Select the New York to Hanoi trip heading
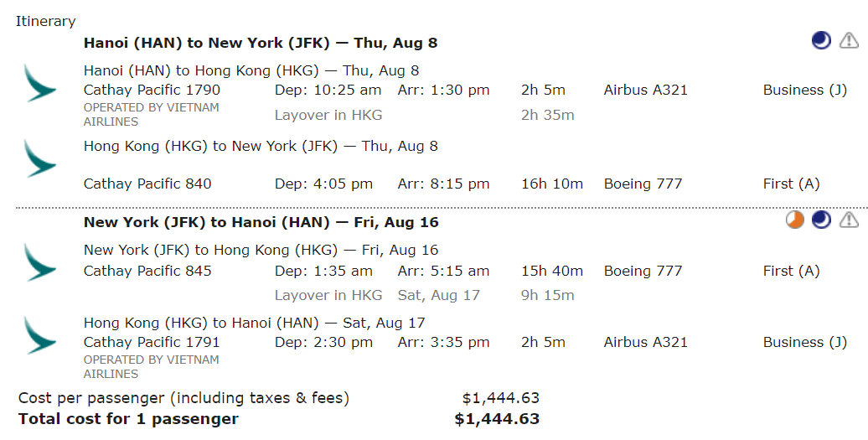Viewport: 868px width, 440px height. point(261,222)
